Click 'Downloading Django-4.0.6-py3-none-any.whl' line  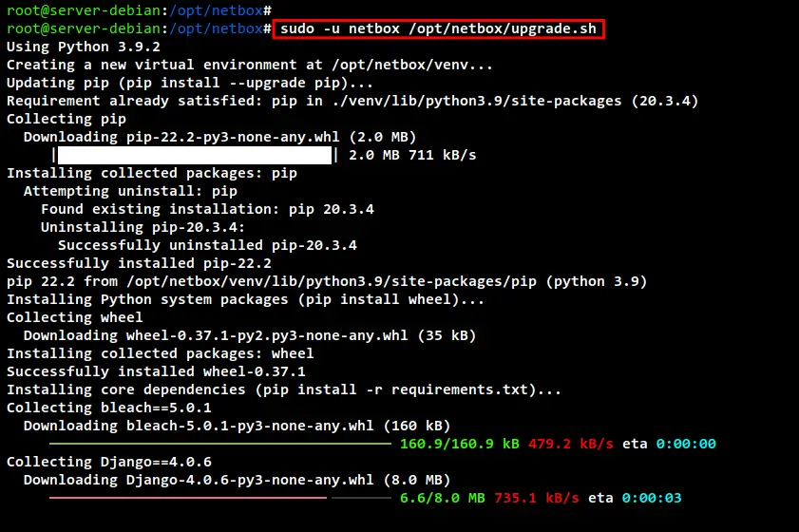click(x=237, y=480)
